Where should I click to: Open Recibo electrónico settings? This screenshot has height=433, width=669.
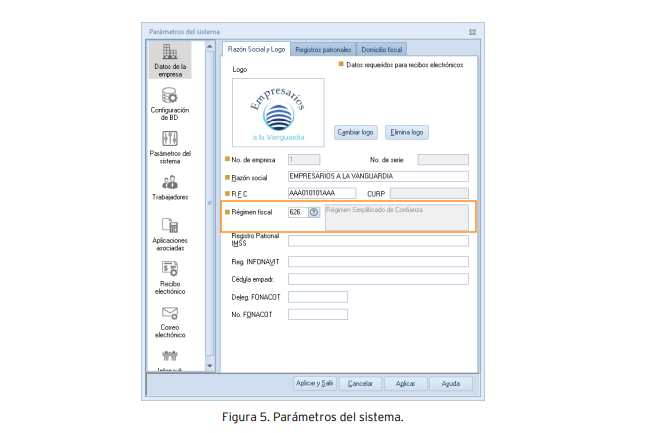coord(169,278)
